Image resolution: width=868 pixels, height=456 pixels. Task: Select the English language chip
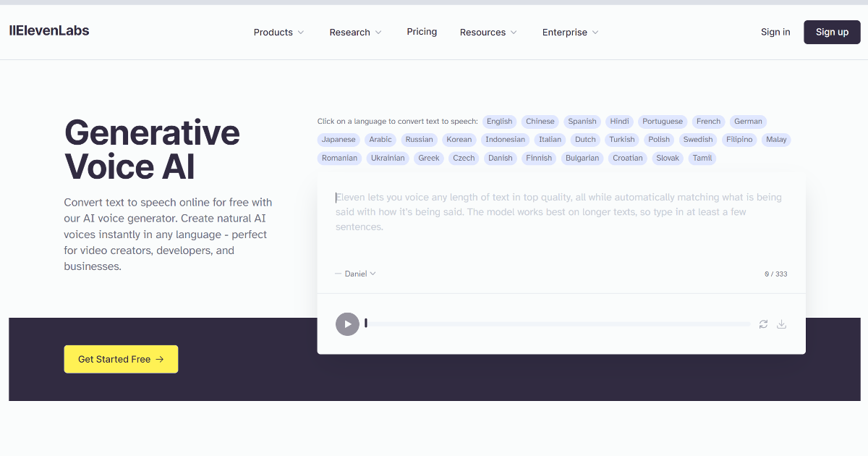(499, 121)
